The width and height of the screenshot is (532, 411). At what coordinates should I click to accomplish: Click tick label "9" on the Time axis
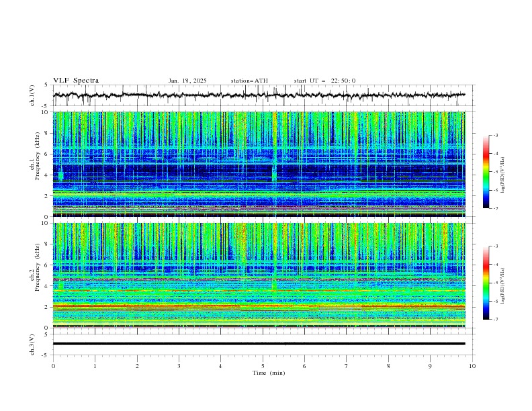coord(430,366)
